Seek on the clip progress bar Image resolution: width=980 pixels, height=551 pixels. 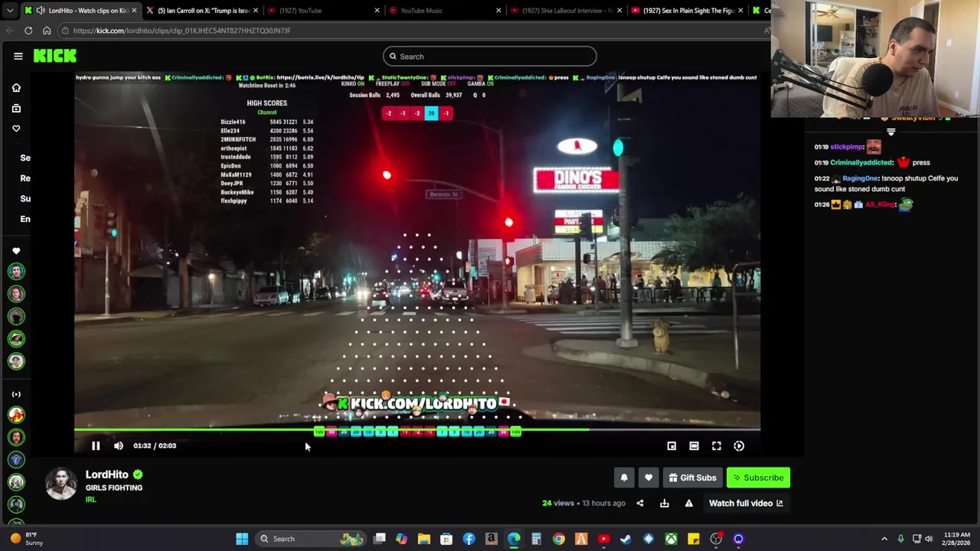(x=417, y=429)
